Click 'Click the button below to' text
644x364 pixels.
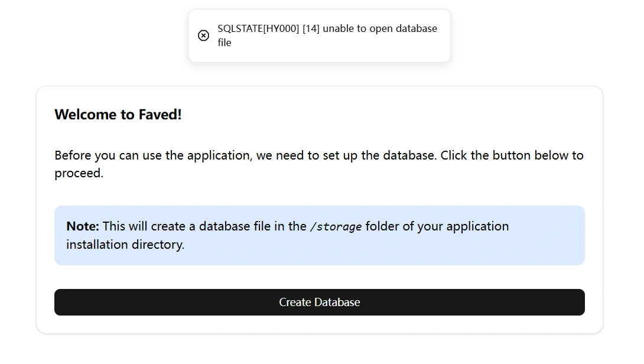click(512, 155)
